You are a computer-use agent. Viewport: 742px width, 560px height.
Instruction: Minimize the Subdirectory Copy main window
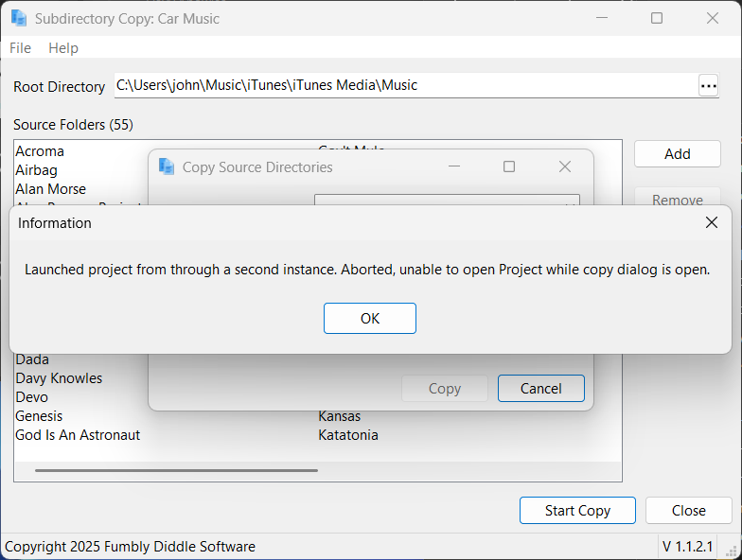point(602,18)
